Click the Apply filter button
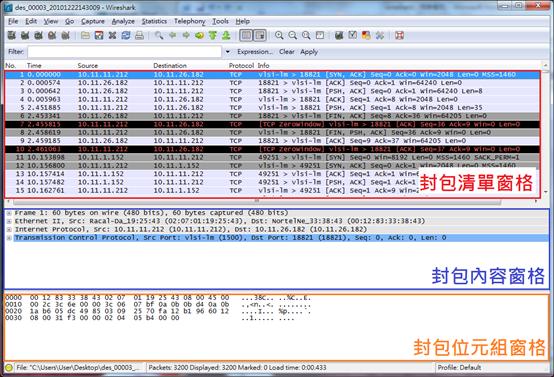Screen dimensions: 554x377 (x=309, y=52)
